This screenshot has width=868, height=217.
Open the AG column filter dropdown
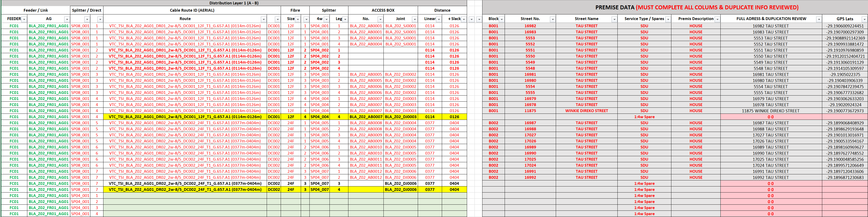coord(67,19)
